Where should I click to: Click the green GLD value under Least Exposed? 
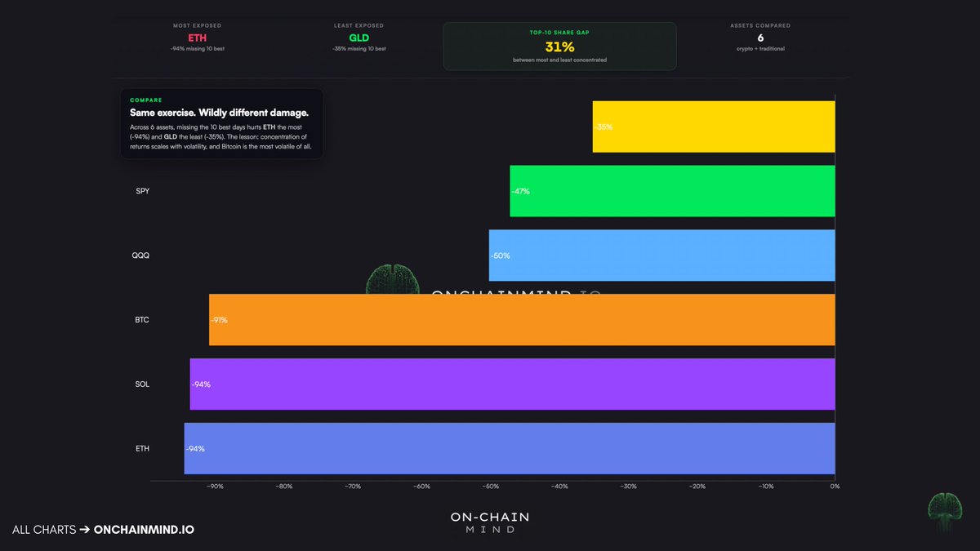tap(359, 38)
